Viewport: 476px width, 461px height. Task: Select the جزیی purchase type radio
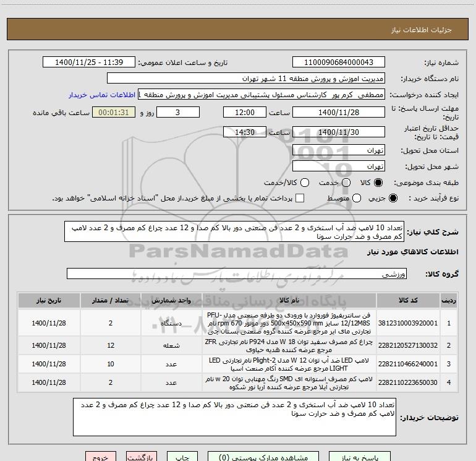pyautogui.click(x=393, y=198)
